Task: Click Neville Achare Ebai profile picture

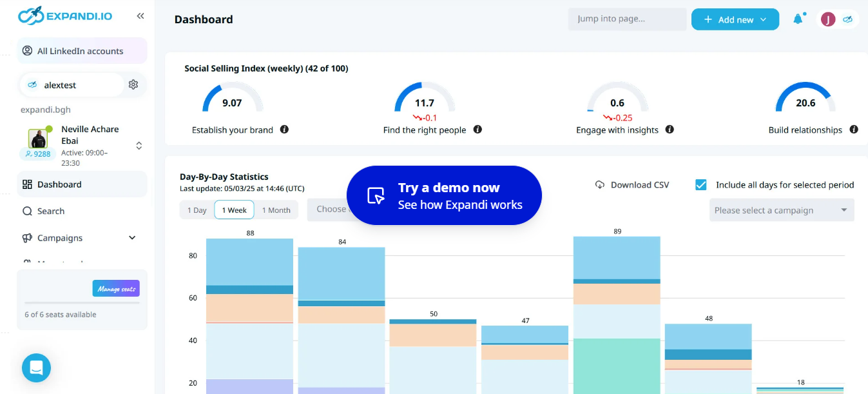Action: [x=38, y=139]
